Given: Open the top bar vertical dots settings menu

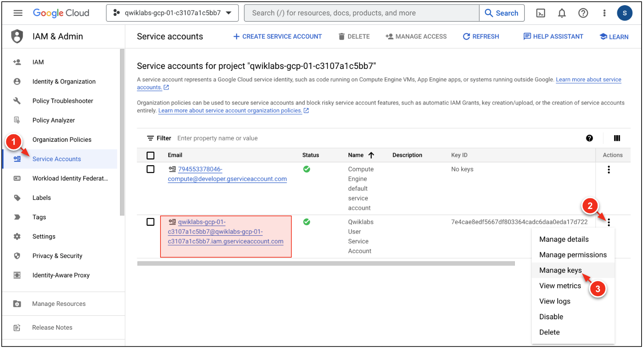Looking at the screenshot, I should coord(604,13).
